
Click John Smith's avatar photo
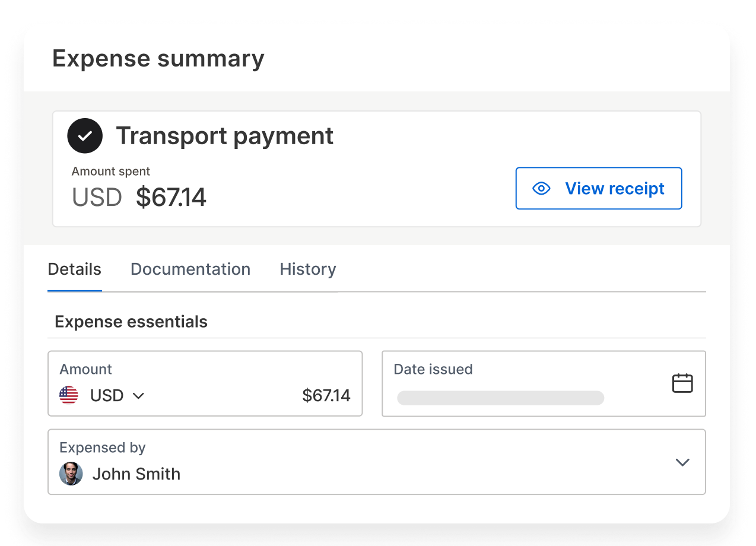click(71, 474)
